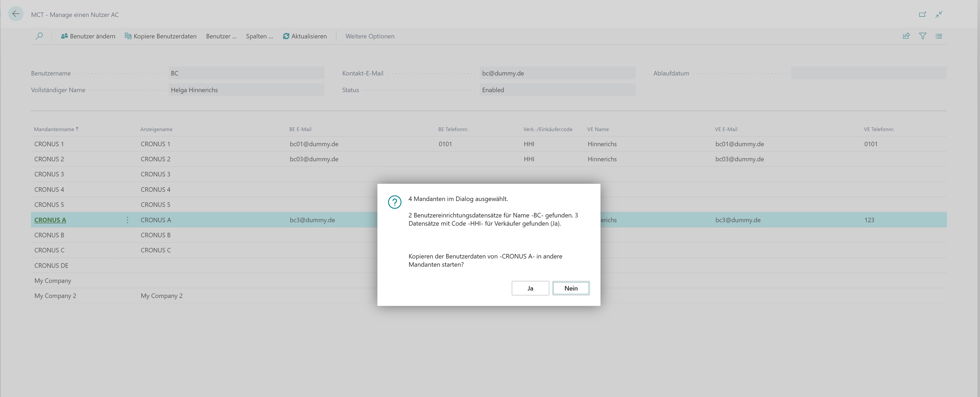
Task: Click the share icon in toolbar
Action: (906, 36)
